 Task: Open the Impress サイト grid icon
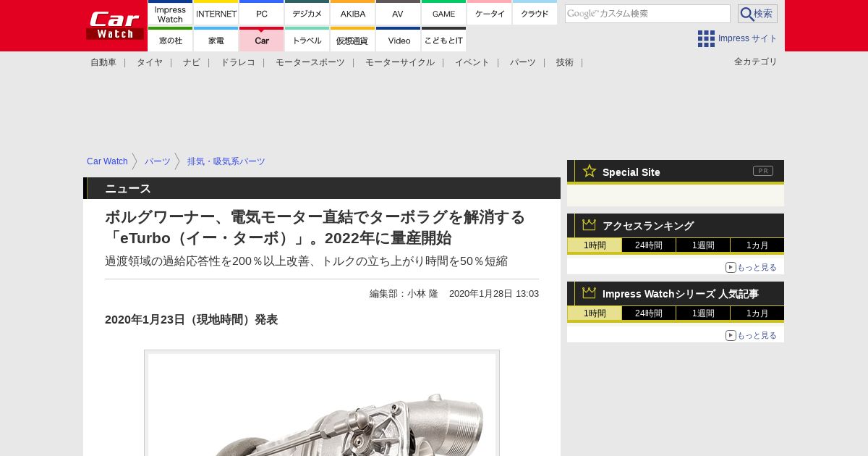(706, 38)
